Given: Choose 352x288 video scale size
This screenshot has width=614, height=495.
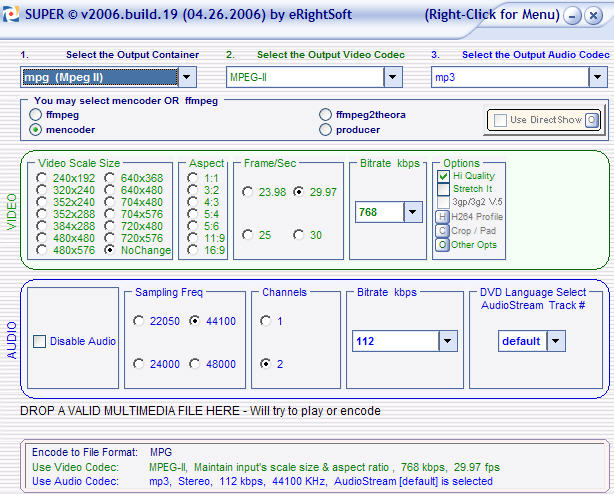Looking at the screenshot, I should click(x=42, y=214).
